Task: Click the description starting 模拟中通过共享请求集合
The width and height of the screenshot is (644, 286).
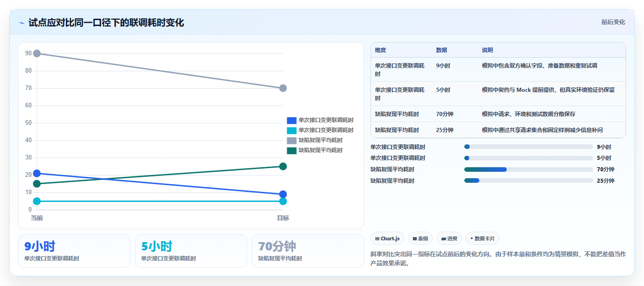Action: [542, 130]
